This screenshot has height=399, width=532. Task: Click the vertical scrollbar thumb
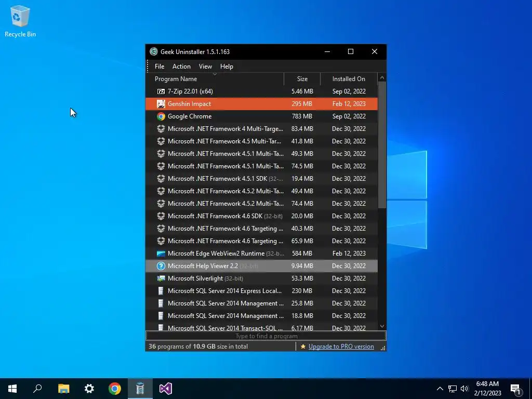coord(382,145)
